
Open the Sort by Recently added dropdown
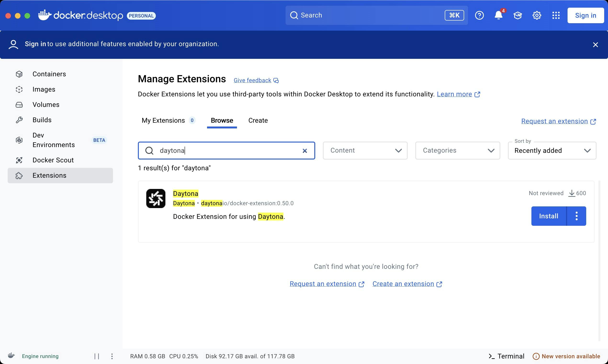552,150
